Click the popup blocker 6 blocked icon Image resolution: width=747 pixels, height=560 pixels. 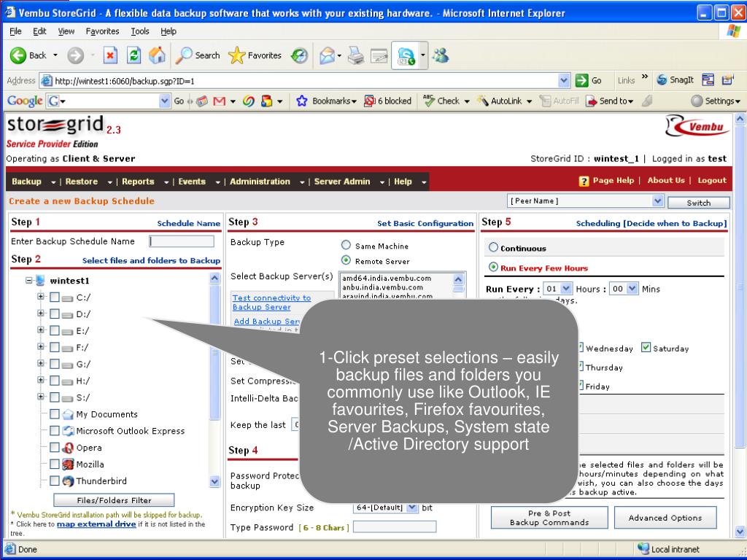tap(369, 101)
